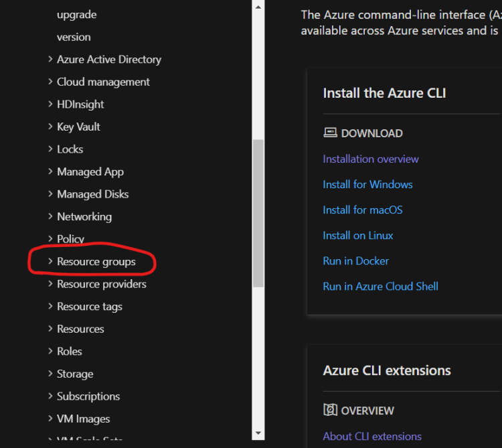Screen dimensions: 502x448
Task: Expand the HDInsight chevron
Action: click(50, 104)
